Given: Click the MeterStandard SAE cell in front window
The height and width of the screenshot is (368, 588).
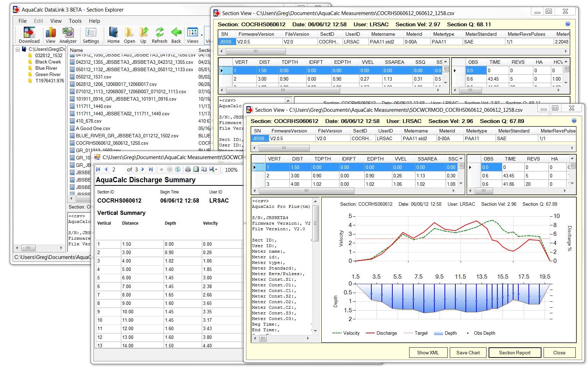Looking at the screenshot, I should 517,138.
